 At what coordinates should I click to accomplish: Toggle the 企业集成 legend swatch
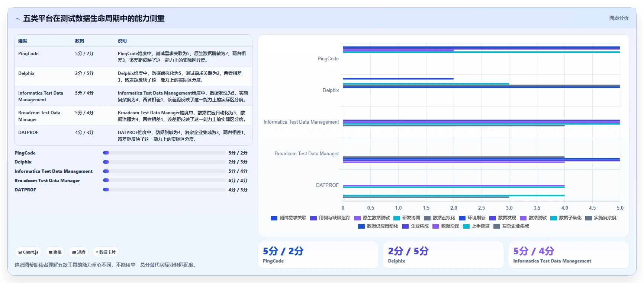405,226
